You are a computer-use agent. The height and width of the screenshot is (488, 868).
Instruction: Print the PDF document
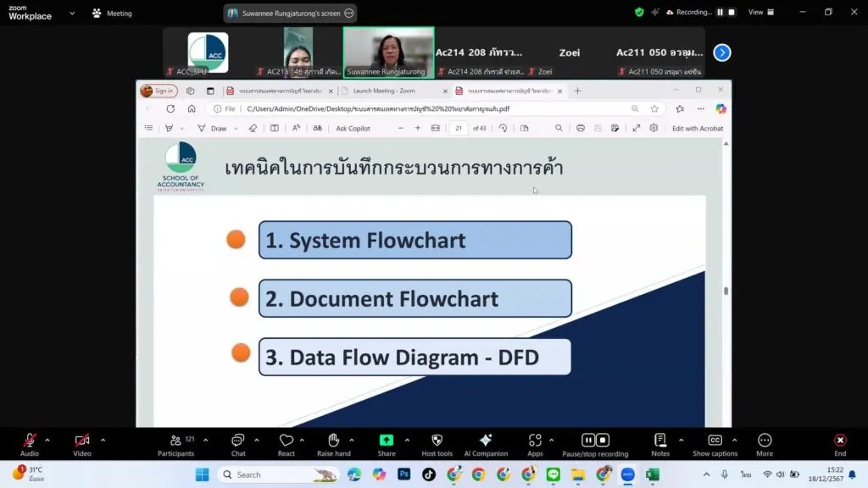coord(580,129)
